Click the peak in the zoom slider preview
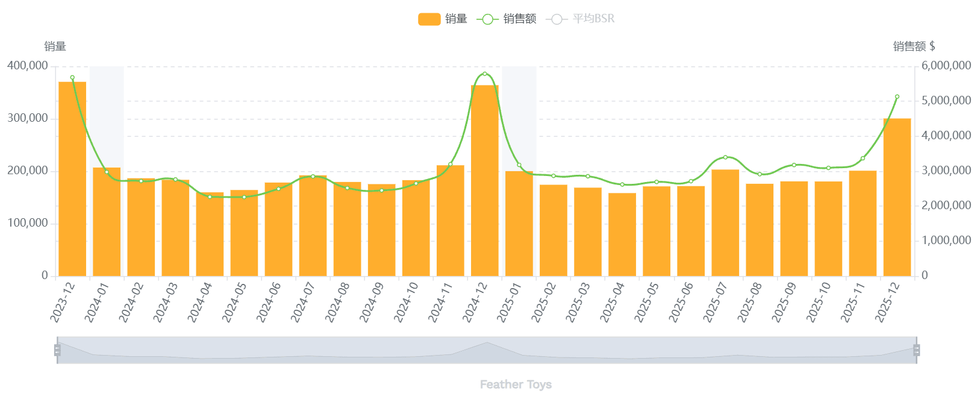Viewport: 980px width, 396px height. pos(487,344)
